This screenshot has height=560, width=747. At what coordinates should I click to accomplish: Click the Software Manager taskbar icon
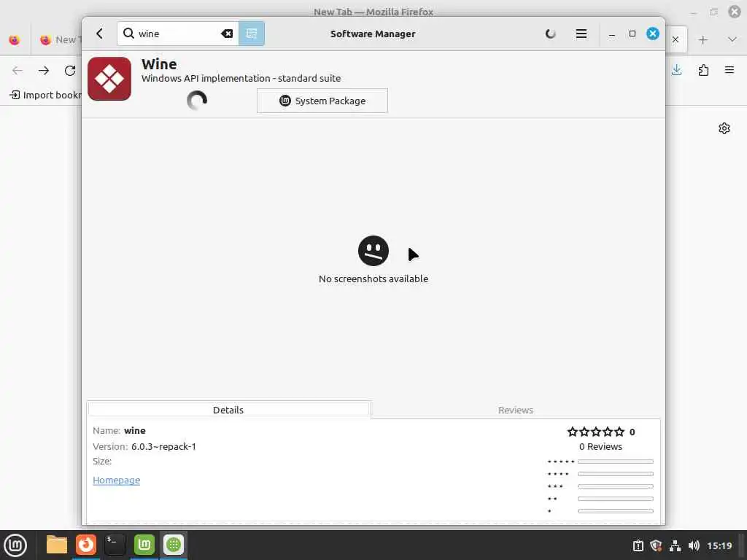(174, 545)
